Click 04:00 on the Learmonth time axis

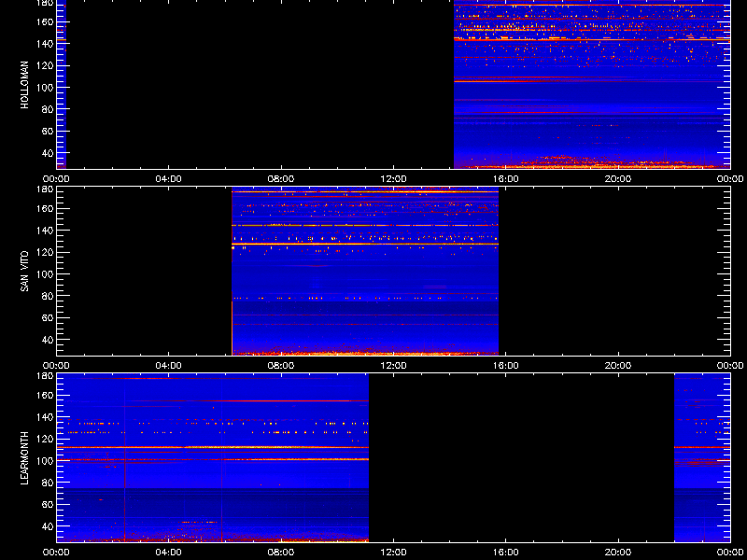click(169, 553)
